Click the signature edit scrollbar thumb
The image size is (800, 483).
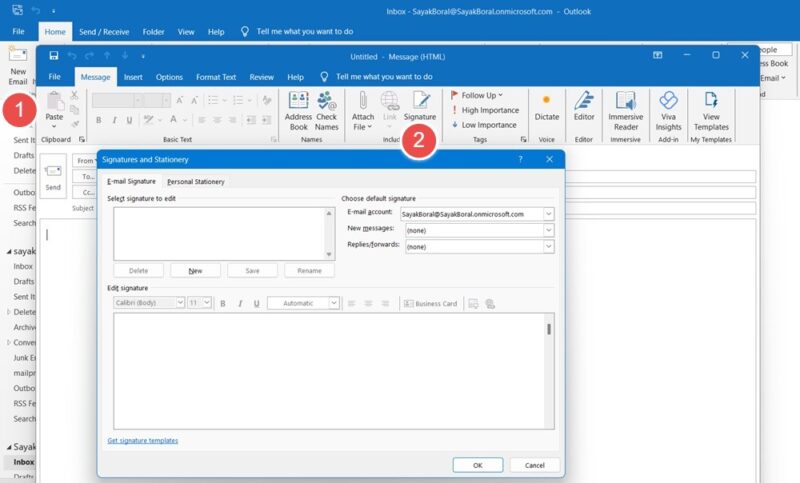(549, 329)
